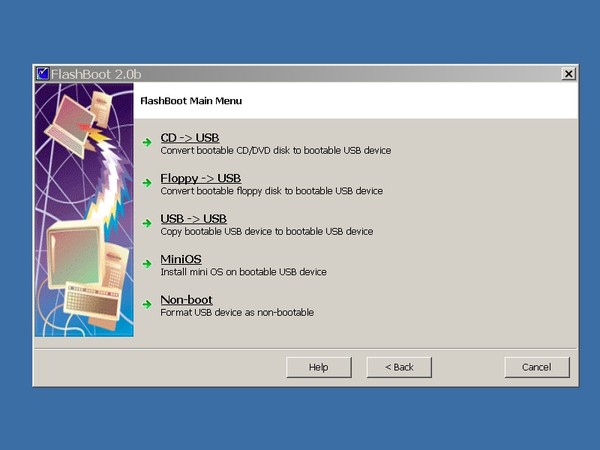Image resolution: width=600 pixels, height=450 pixels.
Task: Go to previous step with < Back
Action: (399, 367)
